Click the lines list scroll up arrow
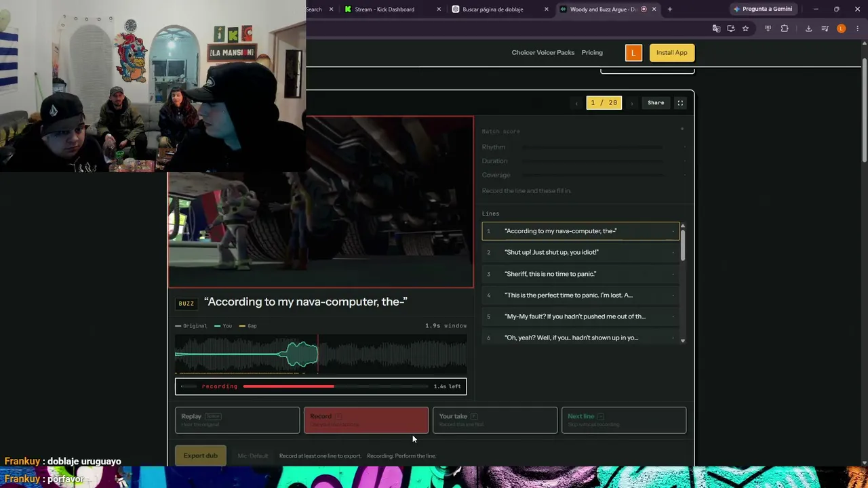Image resolution: width=868 pixels, height=488 pixels. [683, 226]
